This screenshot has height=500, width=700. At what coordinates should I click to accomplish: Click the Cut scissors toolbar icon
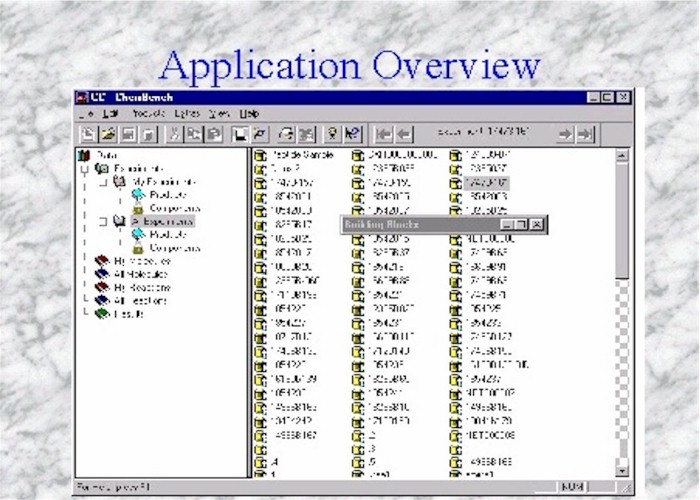click(176, 133)
